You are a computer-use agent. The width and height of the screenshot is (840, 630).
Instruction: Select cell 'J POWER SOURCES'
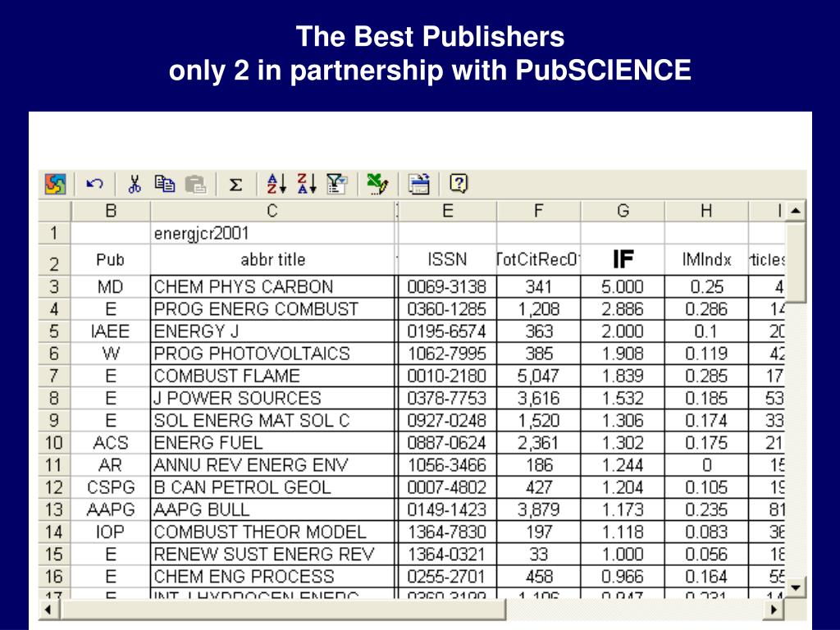click(x=272, y=399)
